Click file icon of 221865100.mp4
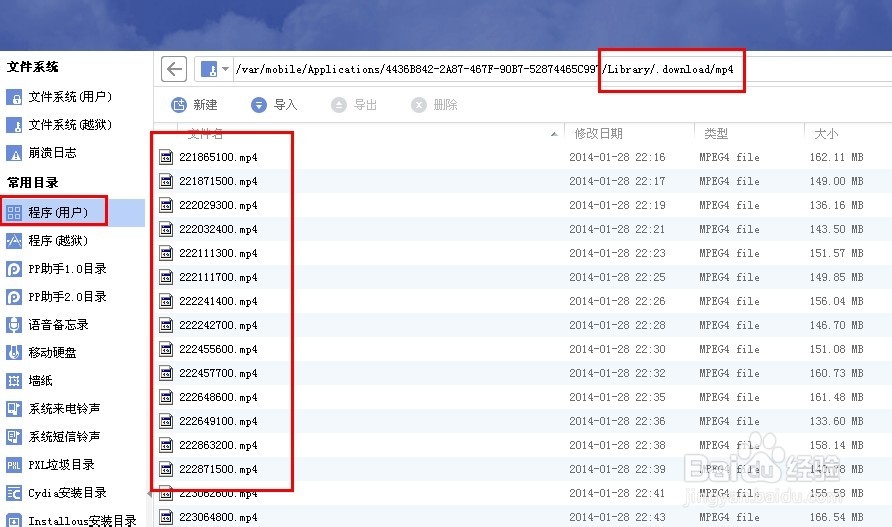The width and height of the screenshot is (892, 527). point(166,157)
